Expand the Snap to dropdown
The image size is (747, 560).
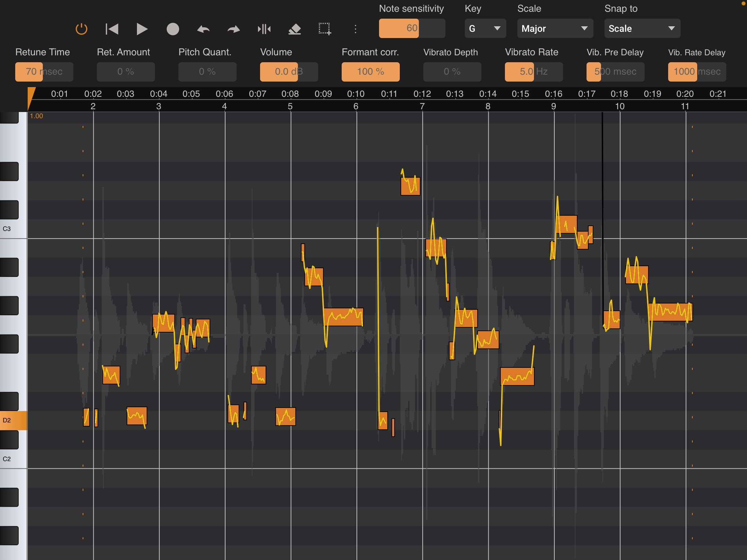click(642, 28)
